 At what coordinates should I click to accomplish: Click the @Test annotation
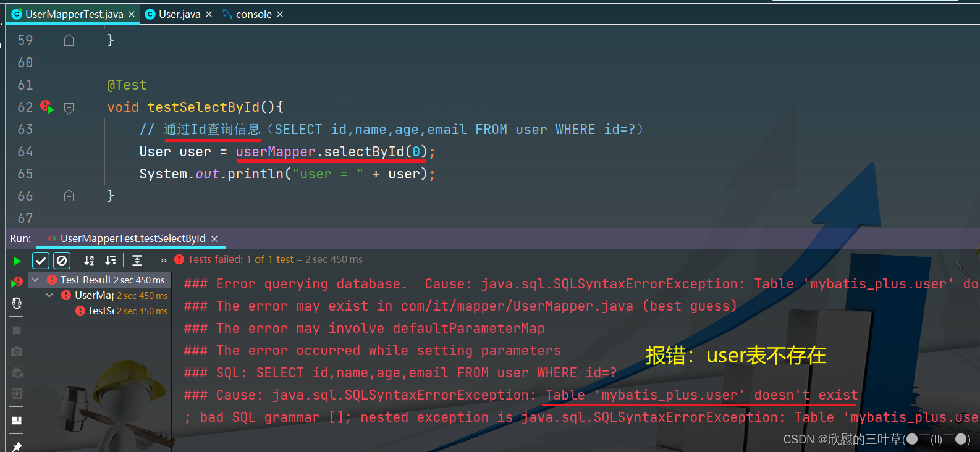tap(127, 85)
